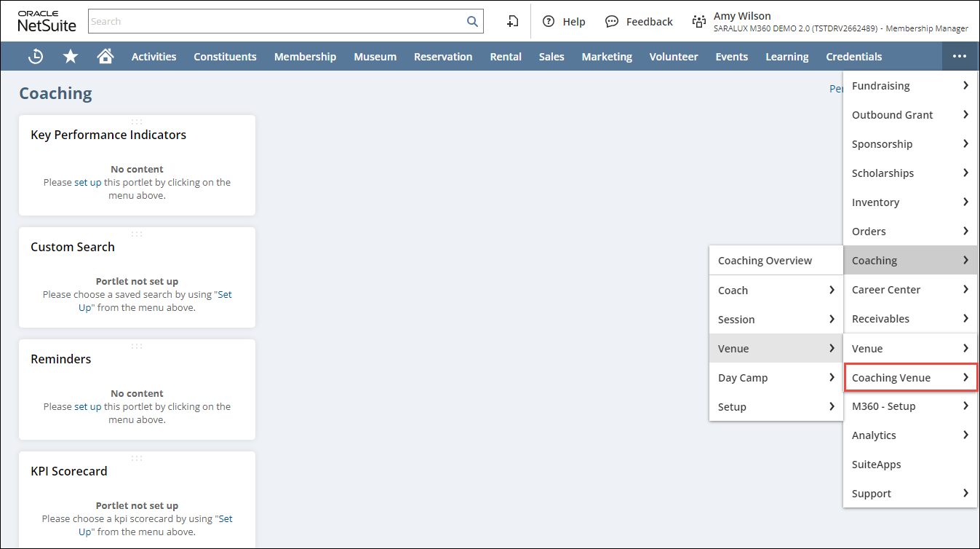Click the change role icon beside Amy Wilson

click(x=699, y=22)
